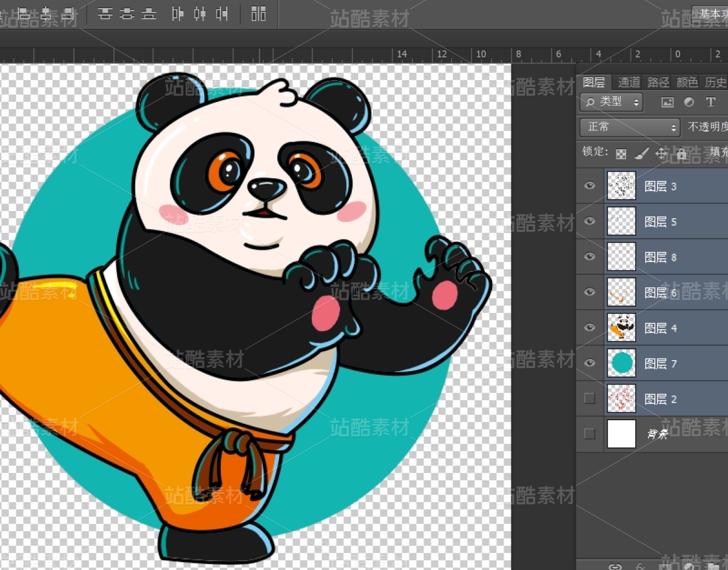Filter layers by pixel layer icon
The image size is (728, 570).
pyautogui.click(x=667, y=102)
